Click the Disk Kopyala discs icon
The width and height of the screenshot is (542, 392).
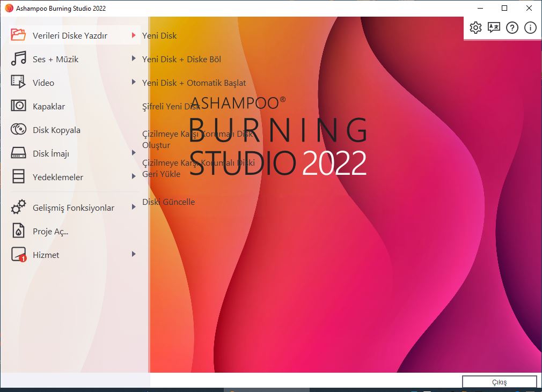tap(18, 129)
